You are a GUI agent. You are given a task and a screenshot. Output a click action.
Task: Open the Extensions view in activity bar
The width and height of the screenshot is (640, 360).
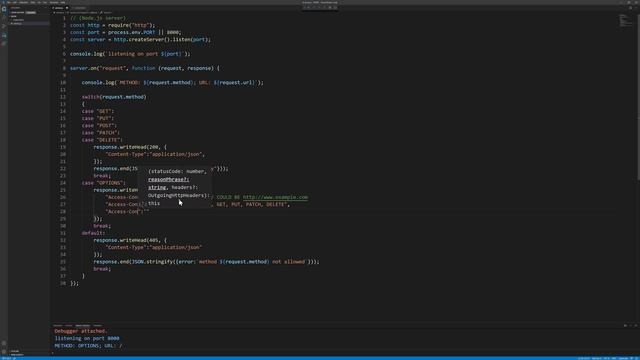click(x=4, y=44)
